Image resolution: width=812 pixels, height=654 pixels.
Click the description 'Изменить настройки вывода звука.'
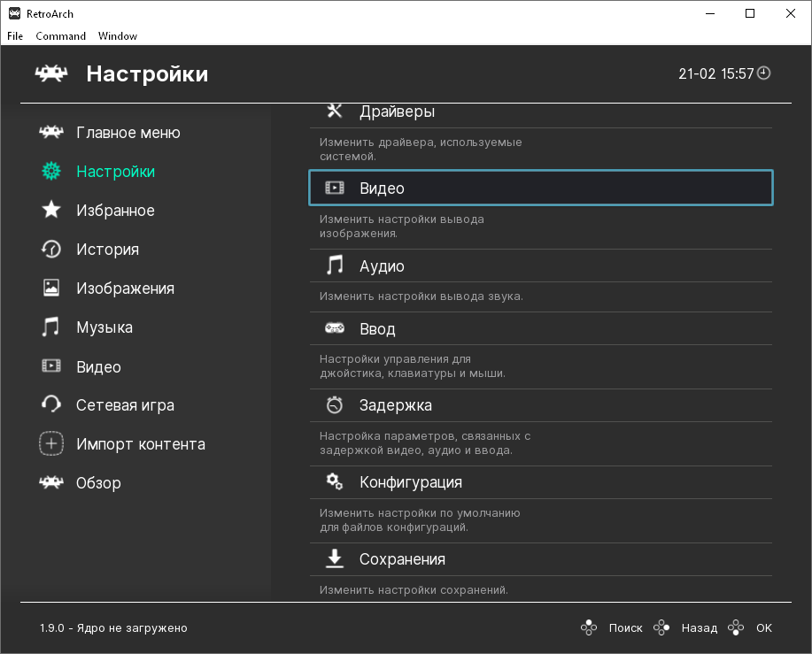421,296
